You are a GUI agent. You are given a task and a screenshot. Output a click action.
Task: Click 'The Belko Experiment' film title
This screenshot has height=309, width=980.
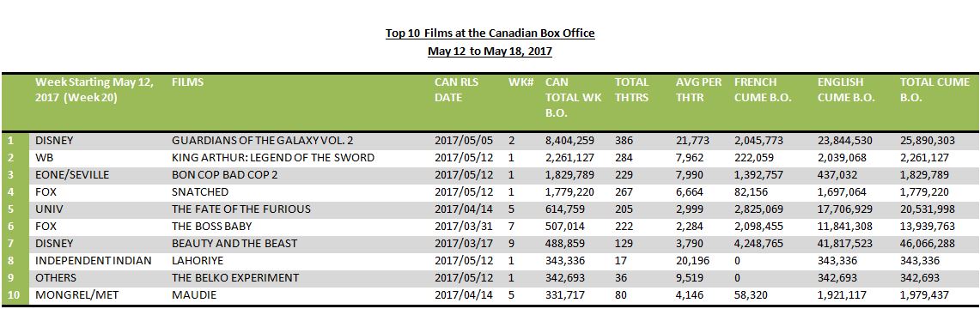(x=235, y=277)
